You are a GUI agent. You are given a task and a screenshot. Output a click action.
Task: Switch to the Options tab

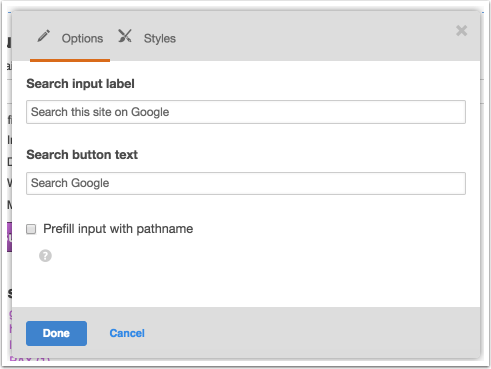[x=70, y=38]
